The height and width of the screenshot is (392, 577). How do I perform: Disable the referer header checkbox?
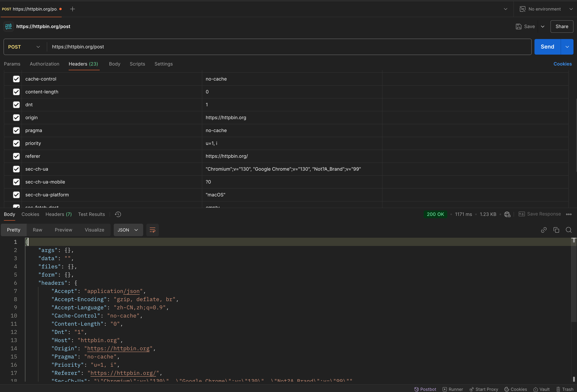[x=16, y=156]
